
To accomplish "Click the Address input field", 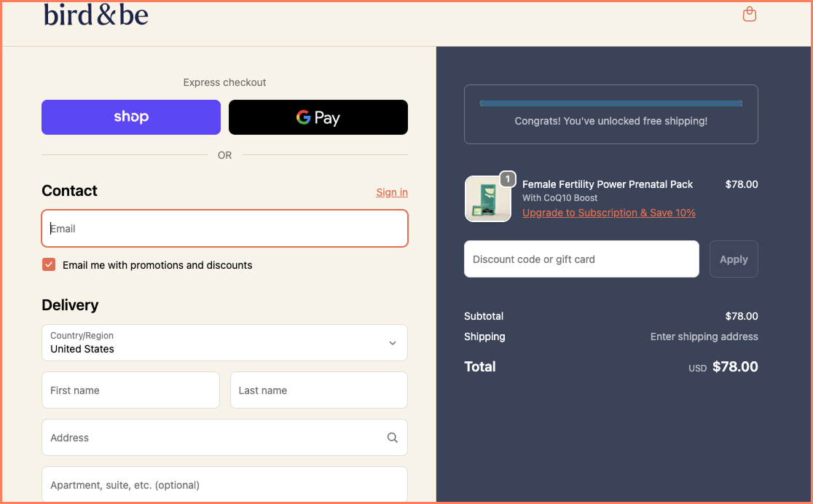I will click(x=211, y=437).
